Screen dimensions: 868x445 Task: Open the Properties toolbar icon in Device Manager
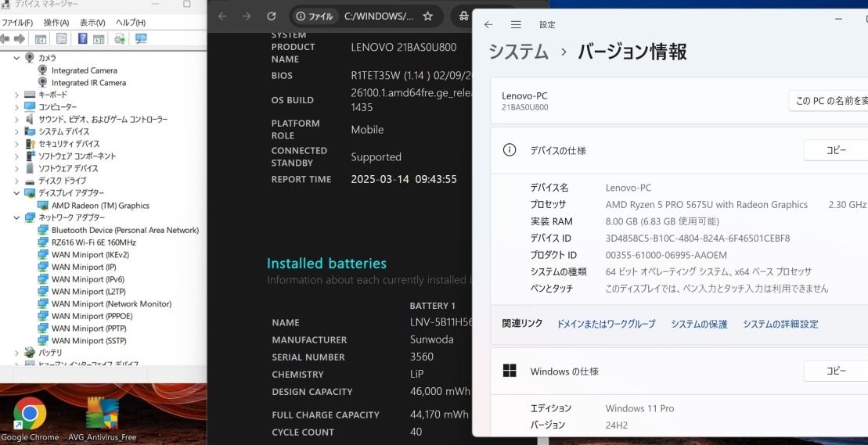pos(62,38)
